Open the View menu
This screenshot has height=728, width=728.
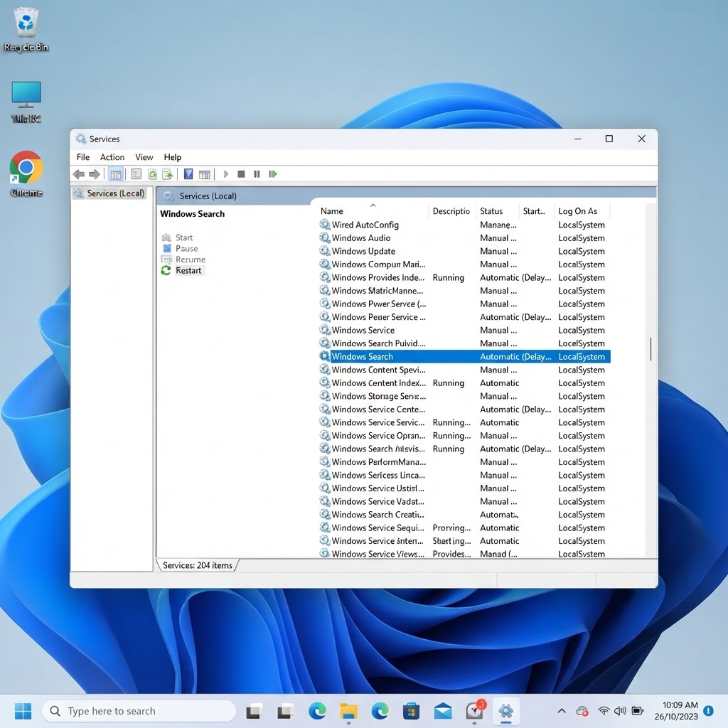(144, 157)
